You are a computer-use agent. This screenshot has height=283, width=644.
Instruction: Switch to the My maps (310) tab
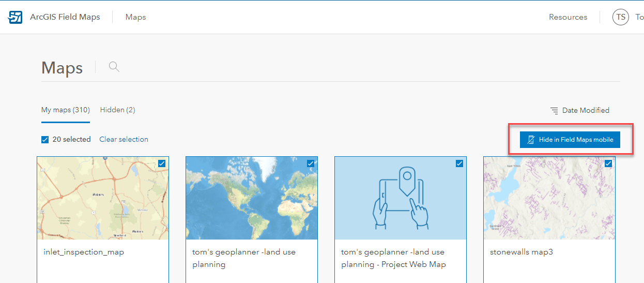(x=66, y=110)
